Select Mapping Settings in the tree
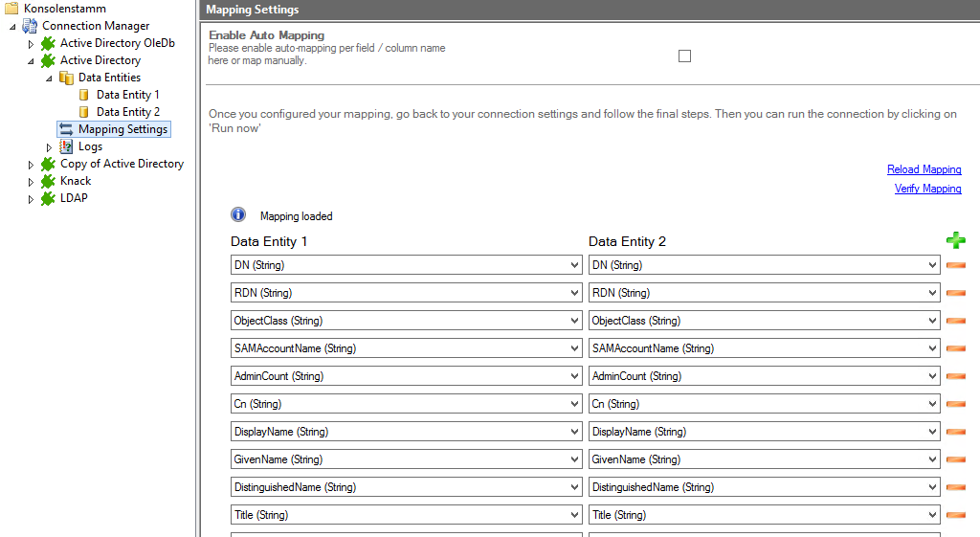 point(122,129)
